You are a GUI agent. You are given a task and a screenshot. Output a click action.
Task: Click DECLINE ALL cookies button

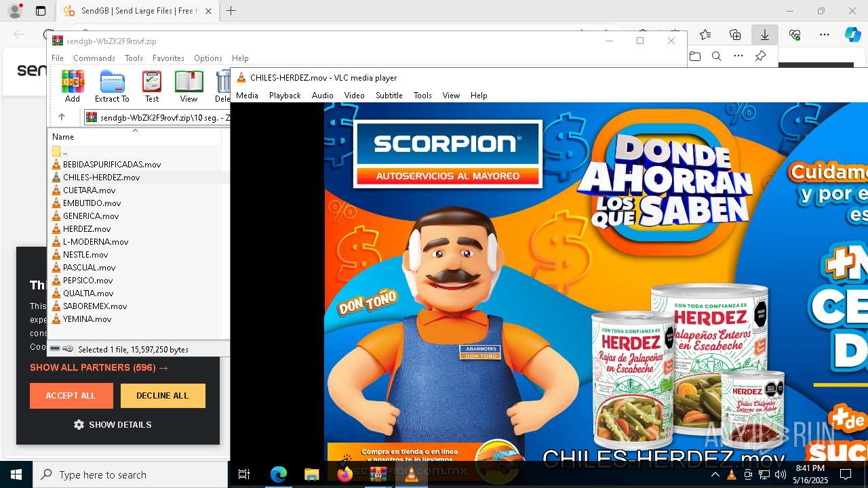point(163,396)
